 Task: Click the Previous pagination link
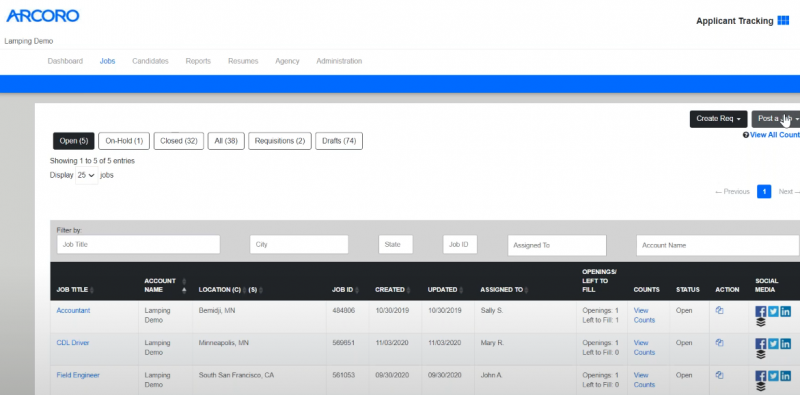[732, 192]
